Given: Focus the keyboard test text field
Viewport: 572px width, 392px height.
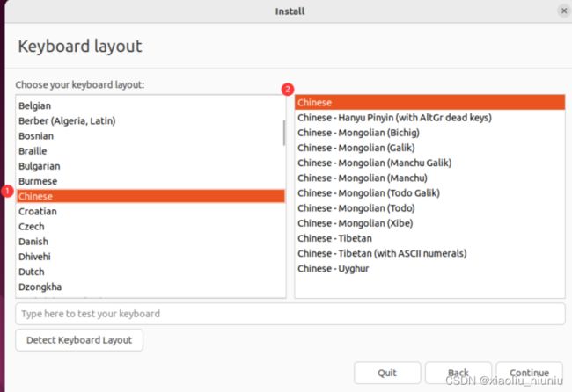Looking at the screenshot, I should click(290, 314).
